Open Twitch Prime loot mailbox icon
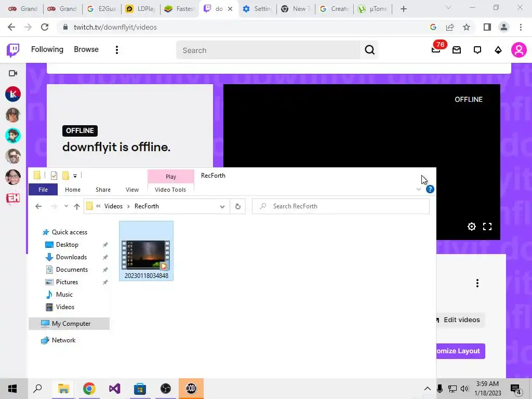 (457, 50)
